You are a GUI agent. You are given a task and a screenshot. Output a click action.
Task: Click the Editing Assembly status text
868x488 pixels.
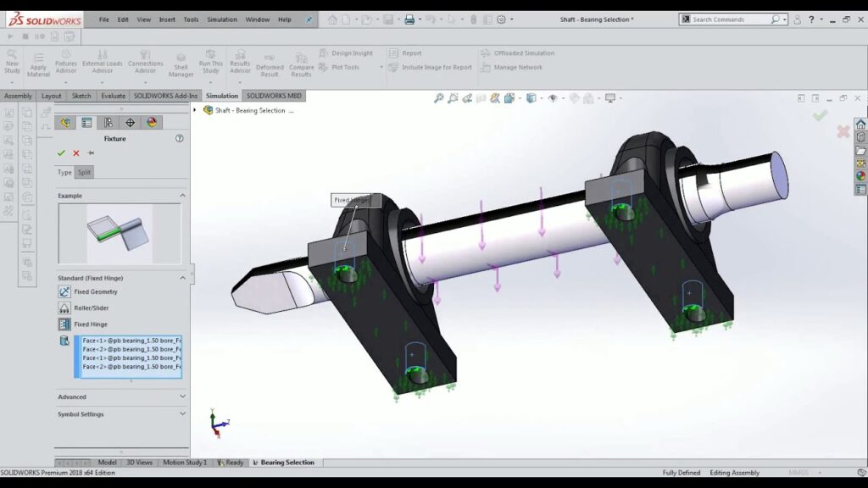735,473
